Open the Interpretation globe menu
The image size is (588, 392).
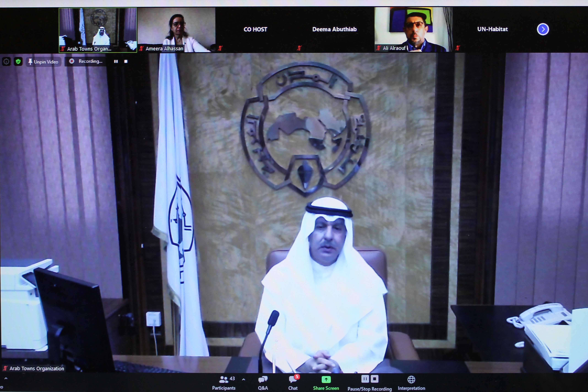[411, 383]
